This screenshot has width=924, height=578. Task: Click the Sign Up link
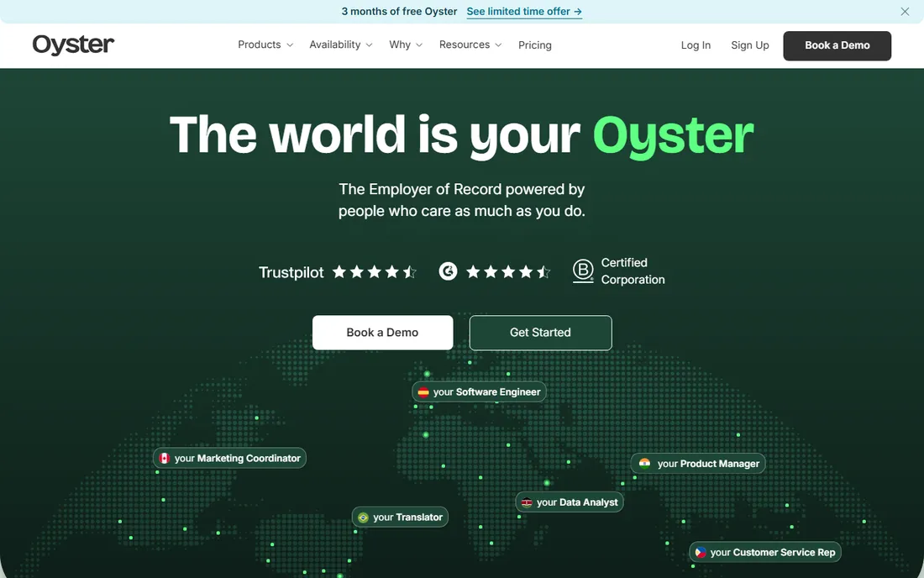point(750,45)
